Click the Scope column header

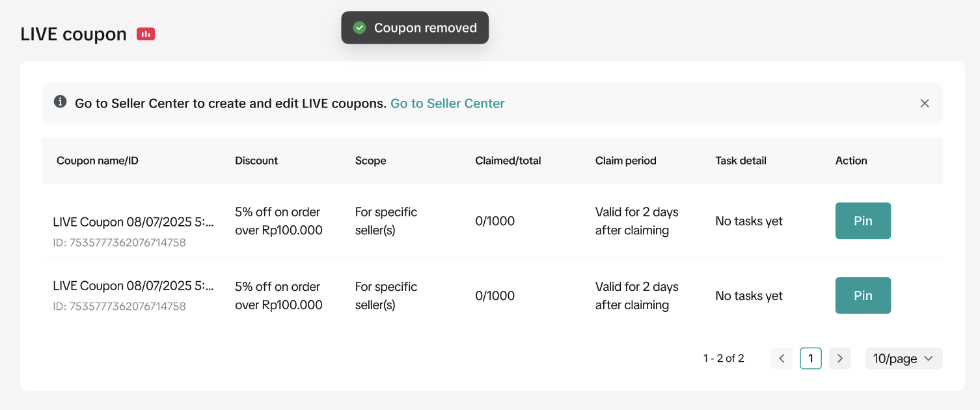(x=370, y=161)
